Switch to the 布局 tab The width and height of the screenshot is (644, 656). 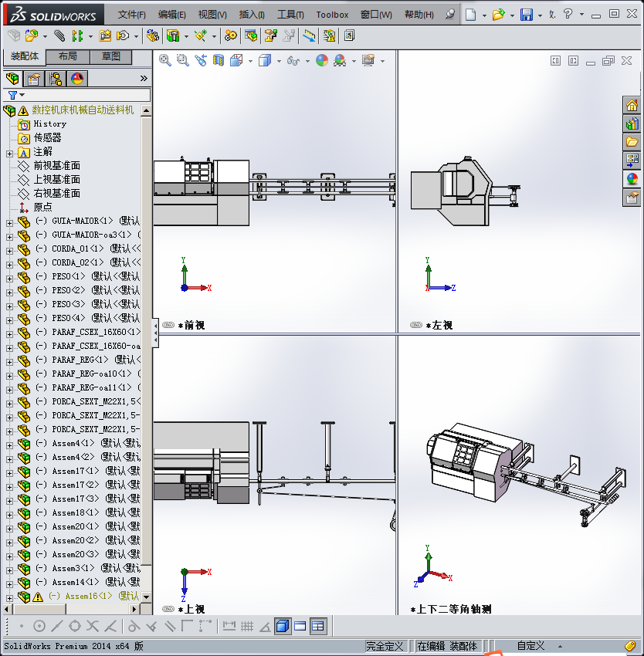coord(68,56)
